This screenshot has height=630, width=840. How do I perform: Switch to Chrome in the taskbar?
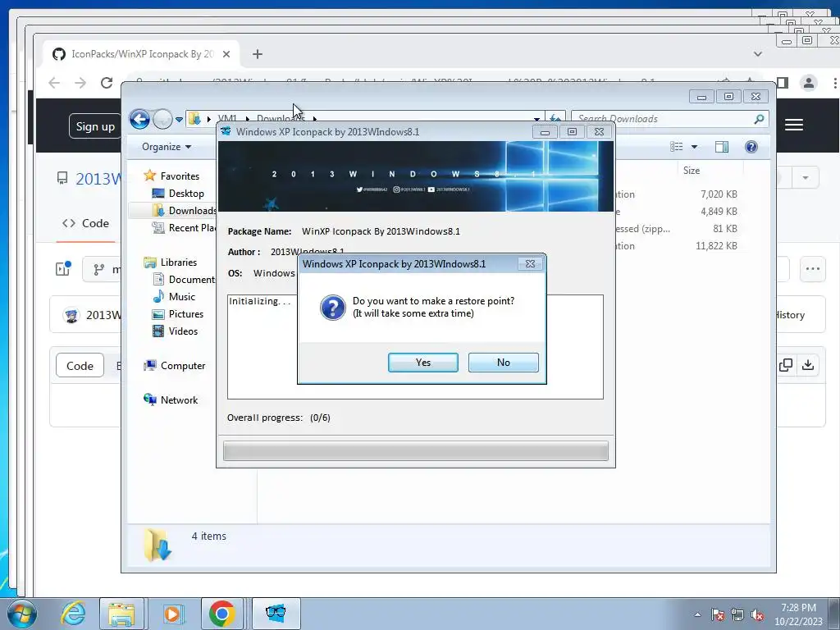point(222,614)
